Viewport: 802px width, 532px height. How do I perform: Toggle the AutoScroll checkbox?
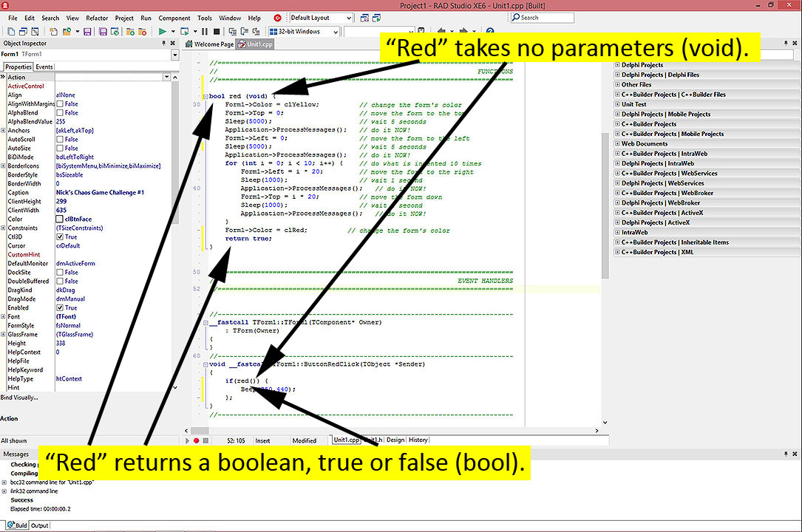tap(60, 140)
